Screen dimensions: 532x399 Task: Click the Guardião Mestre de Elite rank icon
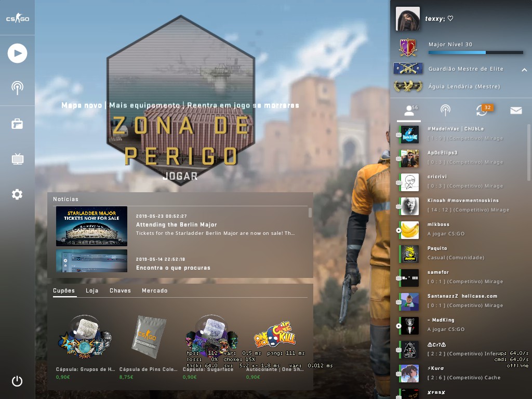(x=408, y=69)
